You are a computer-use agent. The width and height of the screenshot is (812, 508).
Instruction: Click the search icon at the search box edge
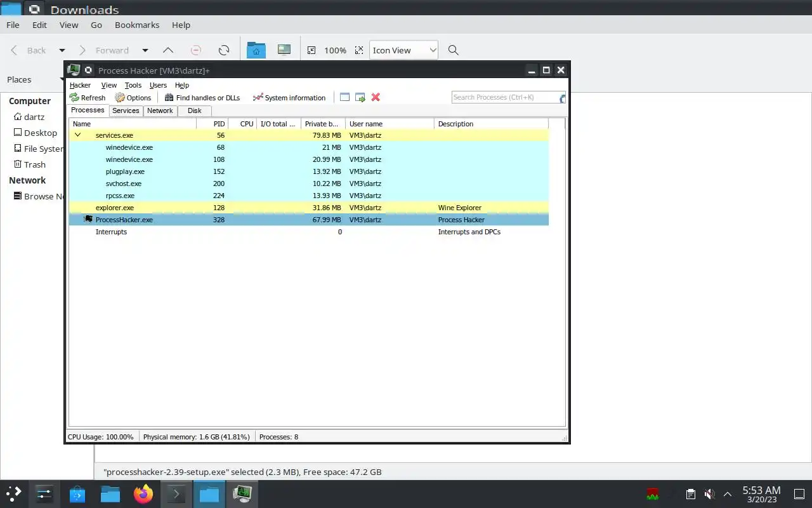[x=562, y=98]
